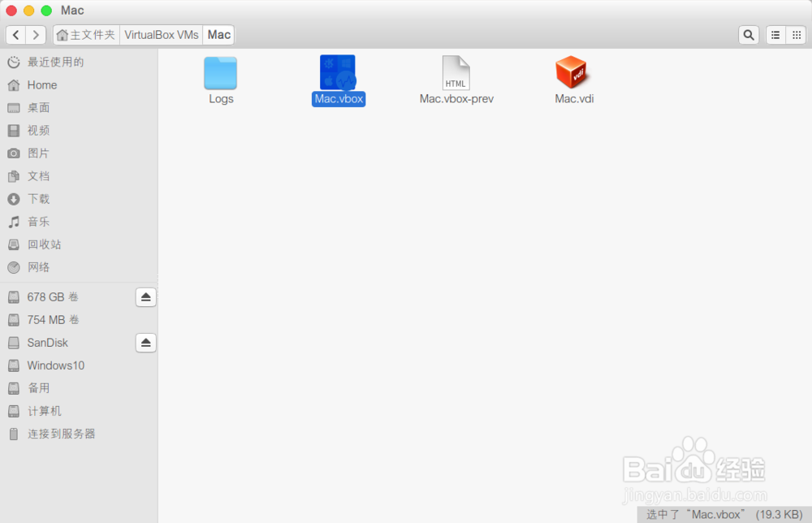This screenshot has height=523, width=812.
Task: Open 最近使用的 (Recent) in the sidebar
Action: pos(49,62)
